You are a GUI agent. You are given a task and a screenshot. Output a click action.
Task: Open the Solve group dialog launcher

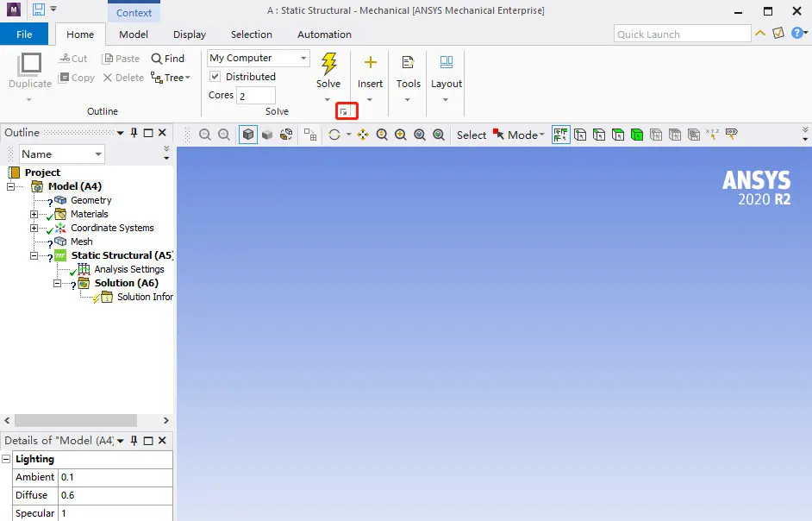[343, 111]
